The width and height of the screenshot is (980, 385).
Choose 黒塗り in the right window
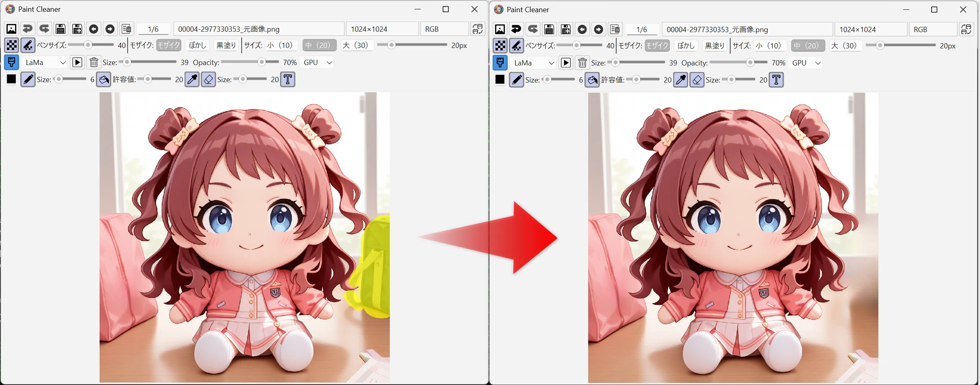pyautogui.click(x=715, y=46)
